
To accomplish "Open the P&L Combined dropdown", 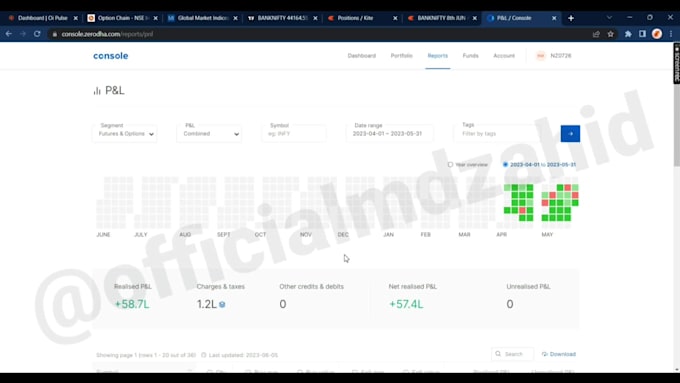I will (209, 133).
